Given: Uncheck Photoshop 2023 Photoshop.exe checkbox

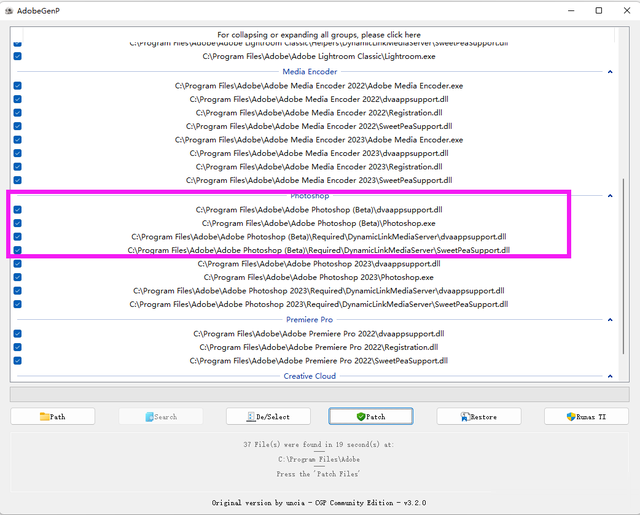Looking at the screenshot, I should 18,277.
